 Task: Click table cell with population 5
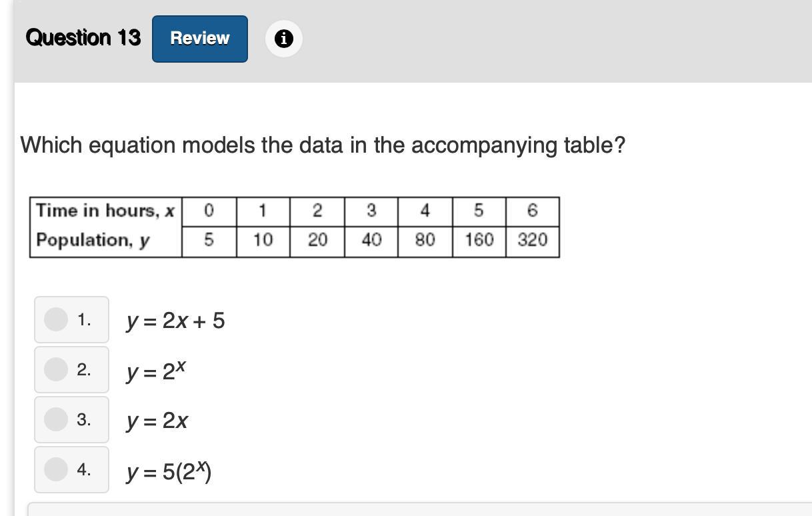coord(209,241)
